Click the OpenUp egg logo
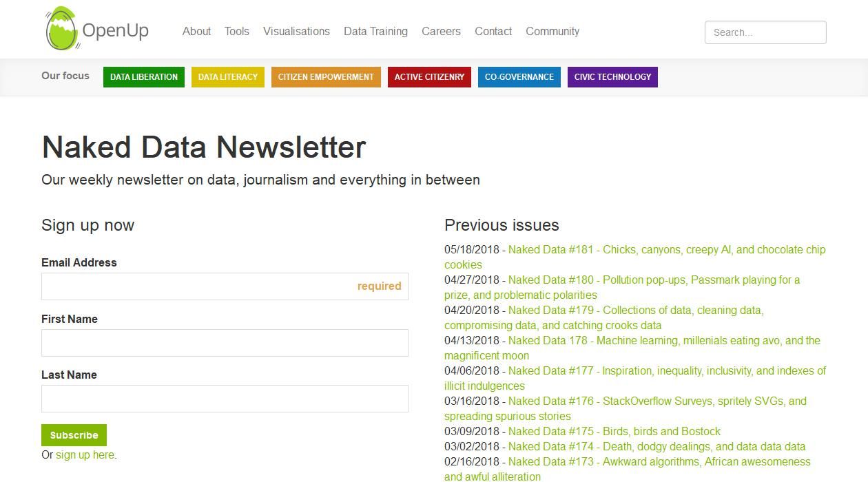The image size is (868, 482). coord(97,29)
